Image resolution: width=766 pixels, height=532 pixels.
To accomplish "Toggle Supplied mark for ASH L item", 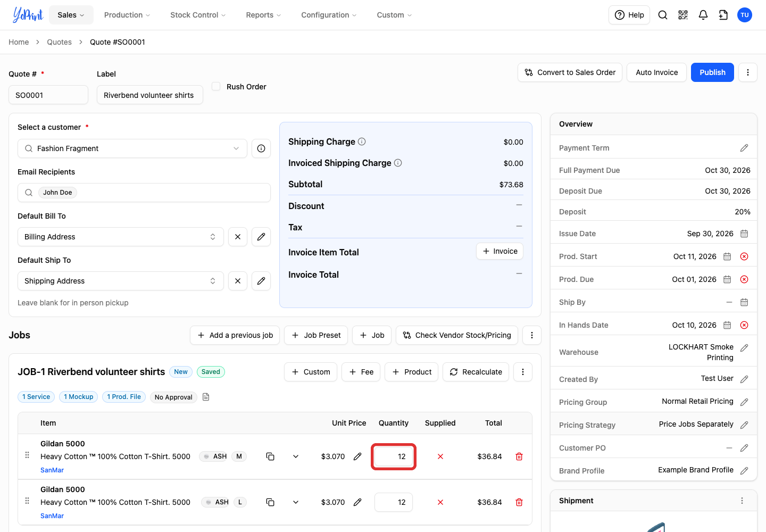I will [x=440, y=502].
